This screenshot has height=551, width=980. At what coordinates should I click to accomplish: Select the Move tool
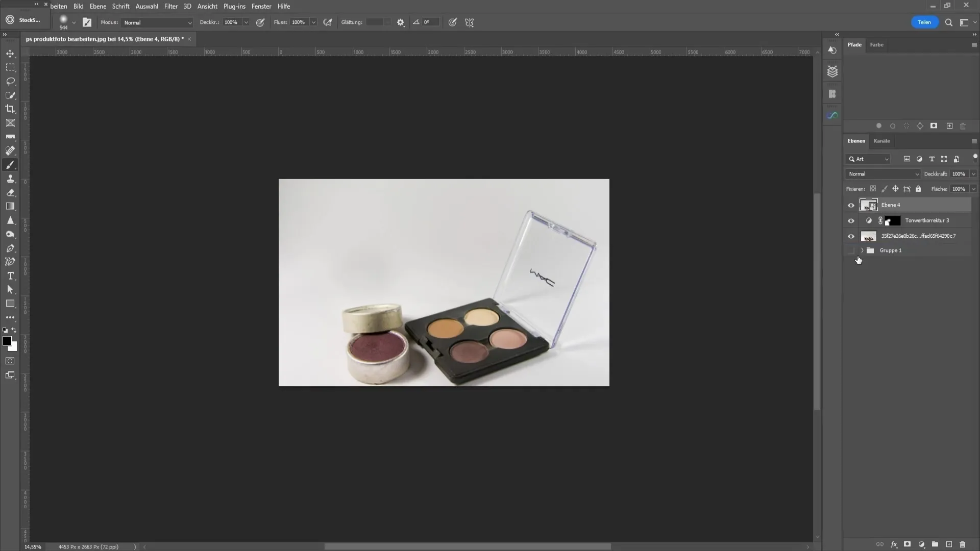click(10, 54)
